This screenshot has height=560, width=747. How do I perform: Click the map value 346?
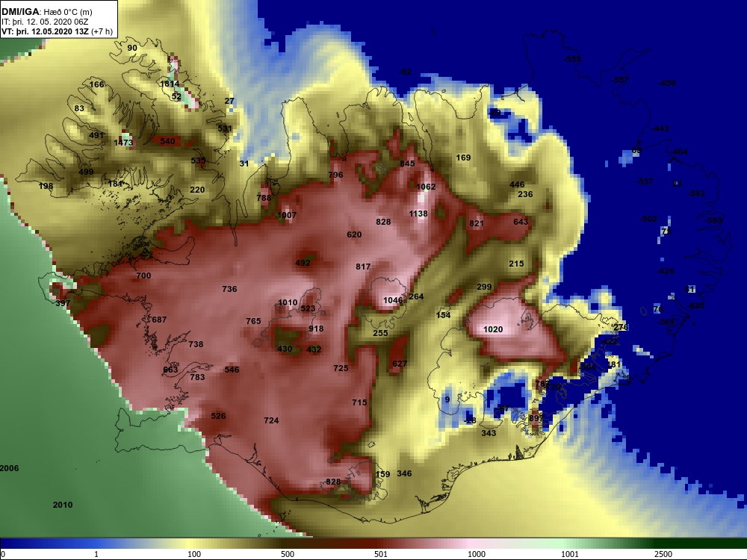pyautogui.click(x=404, y=473)
